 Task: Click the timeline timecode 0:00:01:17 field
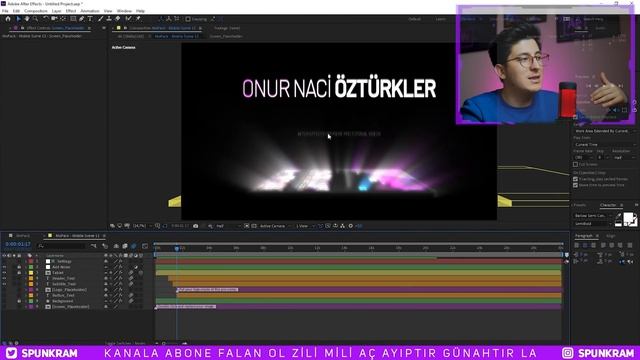point(18,244)
